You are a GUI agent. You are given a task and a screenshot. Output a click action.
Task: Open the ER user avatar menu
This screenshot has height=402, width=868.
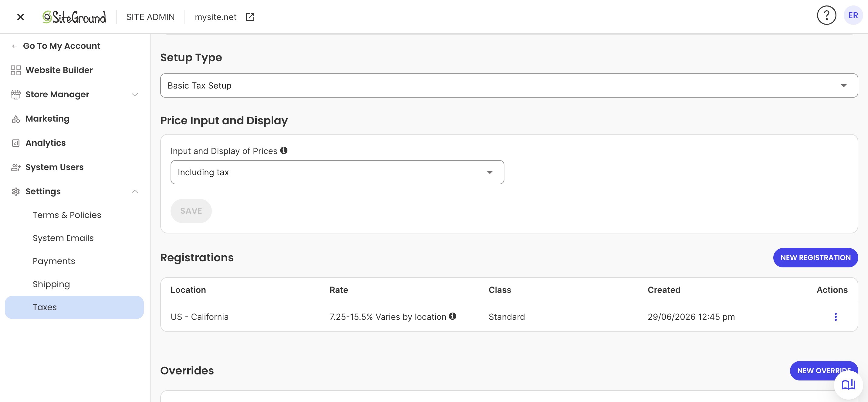pos(853,15)
